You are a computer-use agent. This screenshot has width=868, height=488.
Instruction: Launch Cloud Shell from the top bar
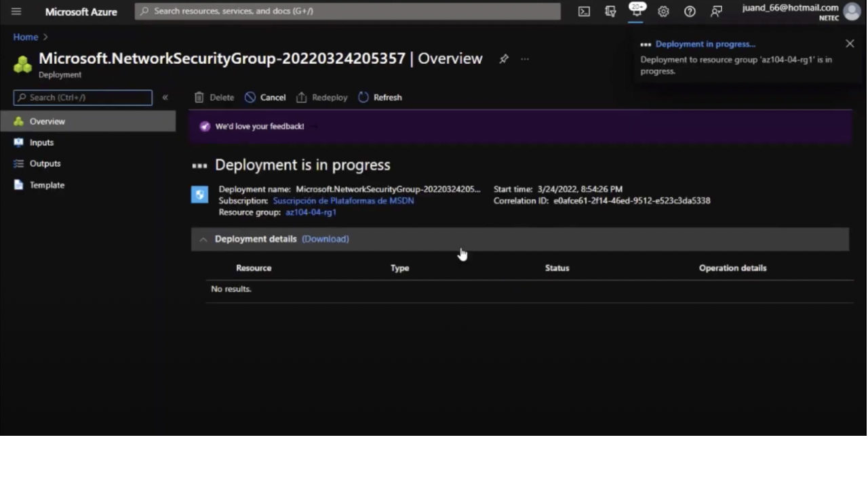click(x=584, y=12)
